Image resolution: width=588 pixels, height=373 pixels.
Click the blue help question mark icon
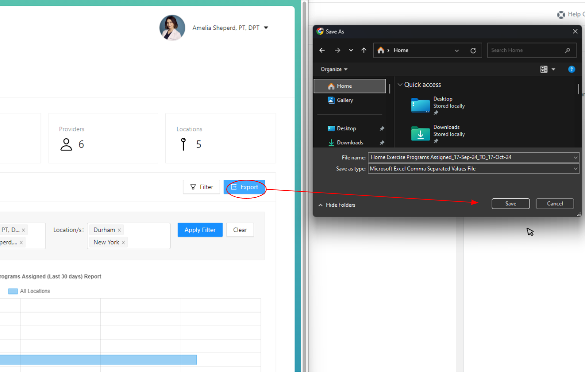572,69
